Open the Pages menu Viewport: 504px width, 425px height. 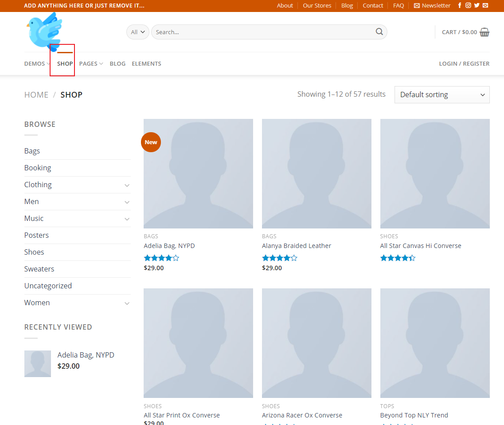[91, 63]
